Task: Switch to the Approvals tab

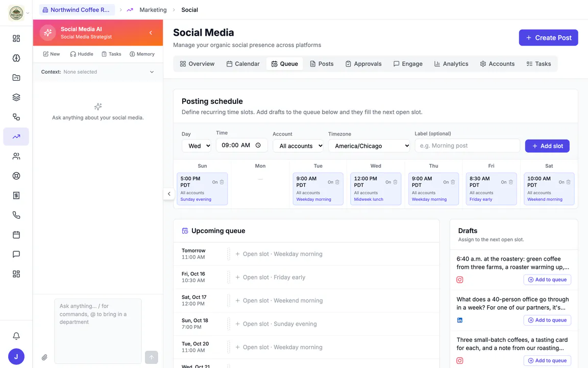Action: (363, 64)
